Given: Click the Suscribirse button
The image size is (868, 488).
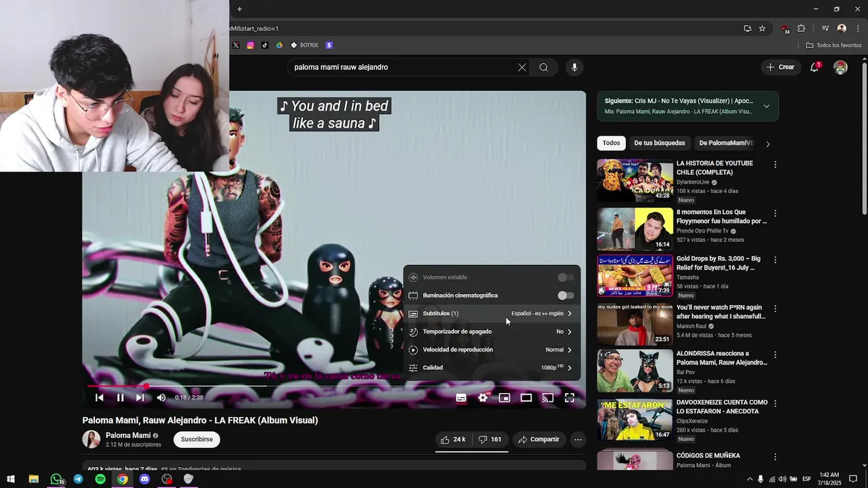Looking at the screenshot, I should point(197,439).
